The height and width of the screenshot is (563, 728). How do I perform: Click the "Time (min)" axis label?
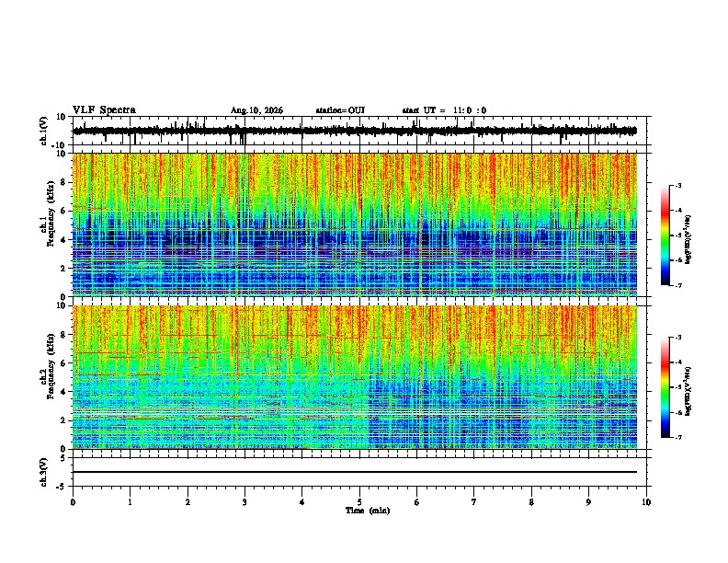pyautogui.click(x=368, y=511)
